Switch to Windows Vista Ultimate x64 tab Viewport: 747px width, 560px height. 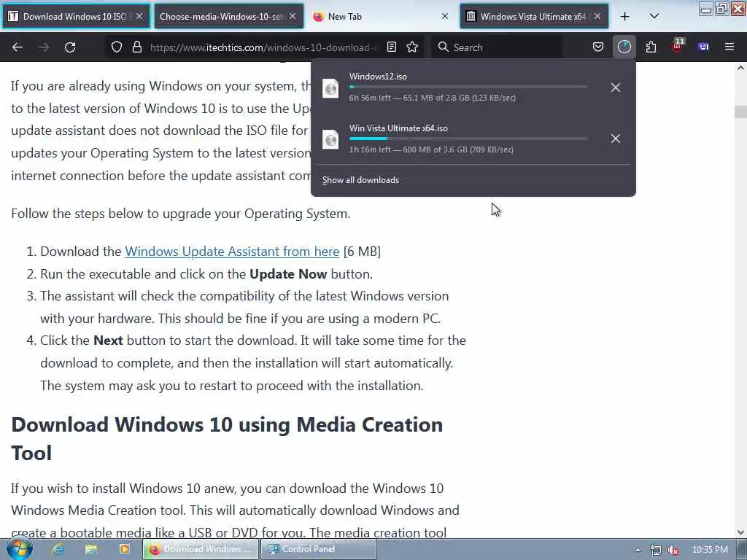(533, 17)
